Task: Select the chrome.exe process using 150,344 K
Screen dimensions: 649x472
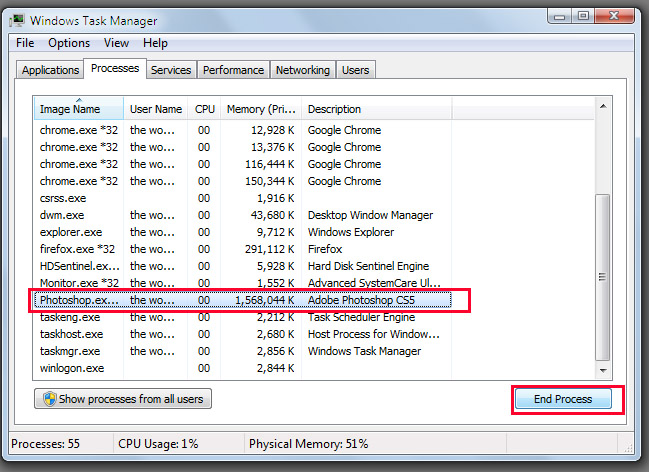Action: [78, 181]
